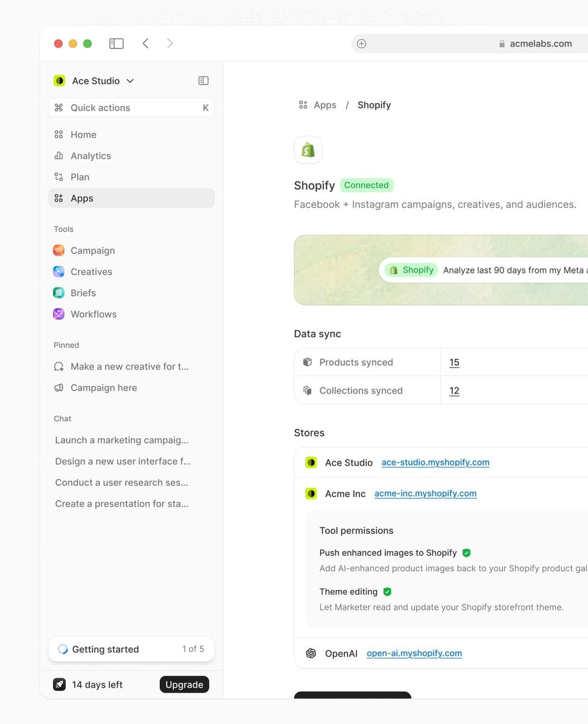
Task: Click the Creatives tool icon
Action: pos(58,271)
